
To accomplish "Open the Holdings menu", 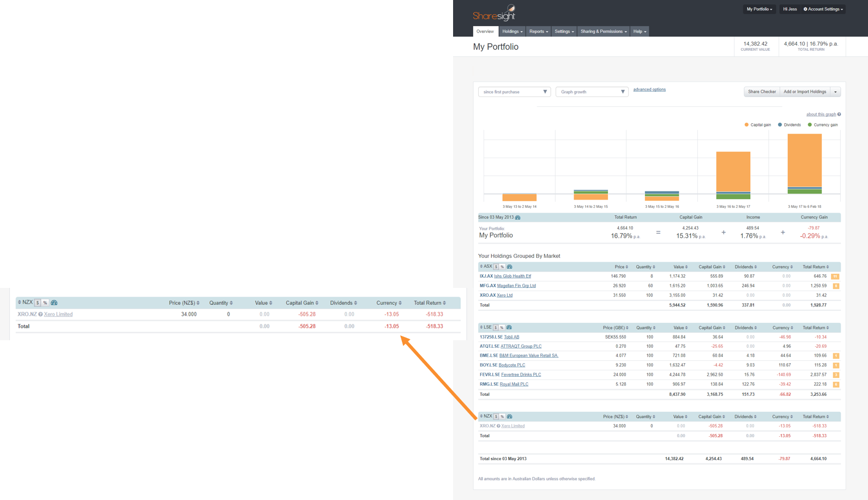I will [x=512, y=32].
